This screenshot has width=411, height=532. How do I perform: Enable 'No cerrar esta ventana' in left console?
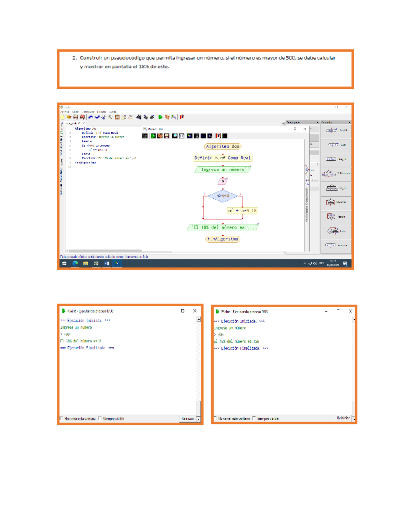[61, 418]
